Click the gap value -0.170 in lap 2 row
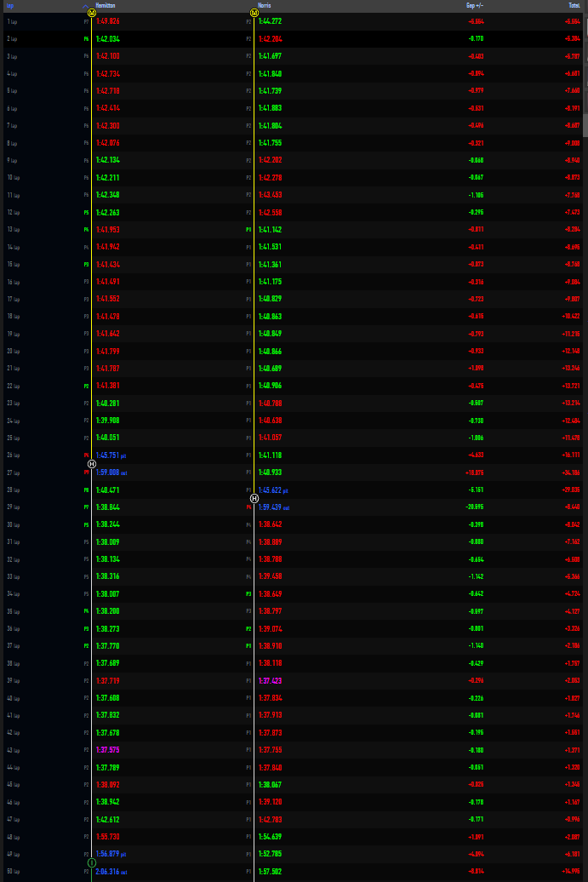The image size is (588, 882). pyautogui.click(x=476, y=39)
